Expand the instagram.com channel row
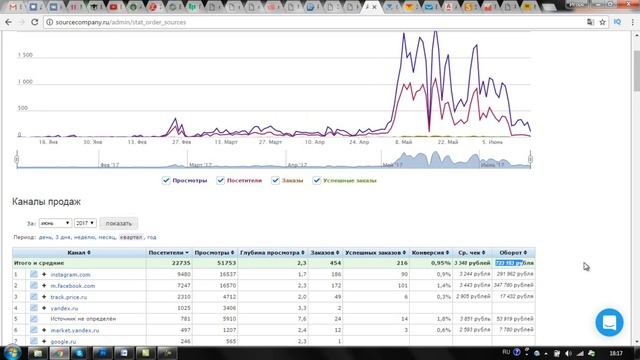Image resolution: width=640 pixels, height=360 pixels. [44, 274]
